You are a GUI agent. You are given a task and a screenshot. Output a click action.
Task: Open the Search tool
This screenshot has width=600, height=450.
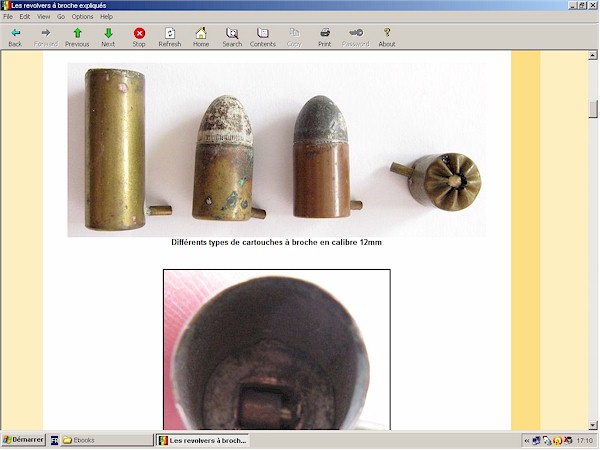(x=232, y=38)
